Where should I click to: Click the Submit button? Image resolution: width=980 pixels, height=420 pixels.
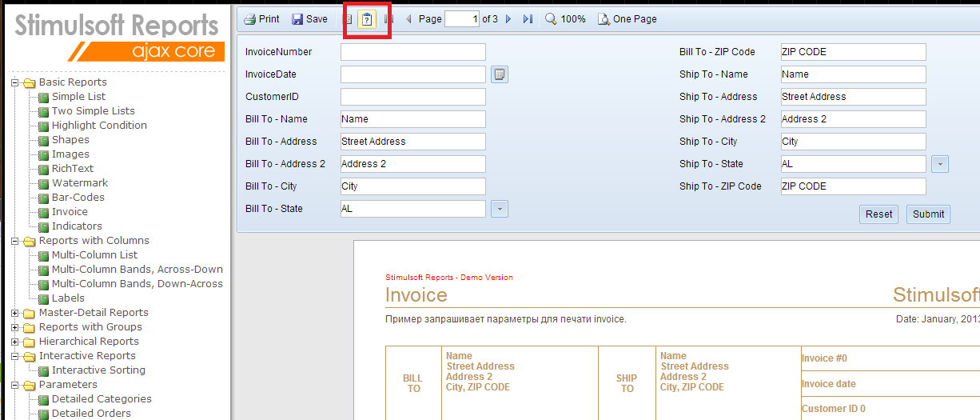click(x=928, y=214)
